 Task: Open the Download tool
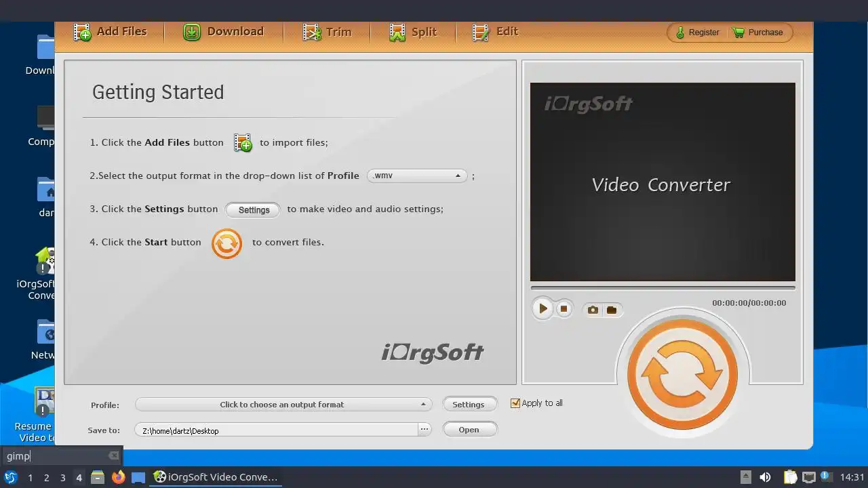click(x=223, y=32)
